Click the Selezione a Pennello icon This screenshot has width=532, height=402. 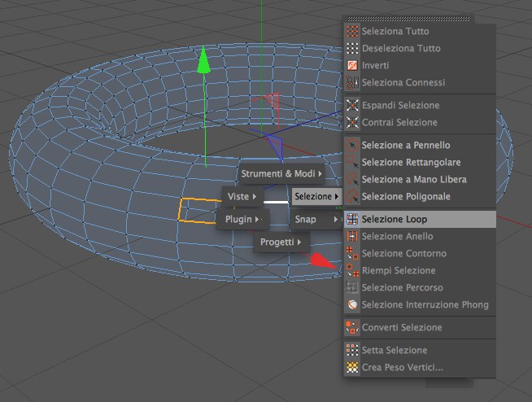pos(352,146)
